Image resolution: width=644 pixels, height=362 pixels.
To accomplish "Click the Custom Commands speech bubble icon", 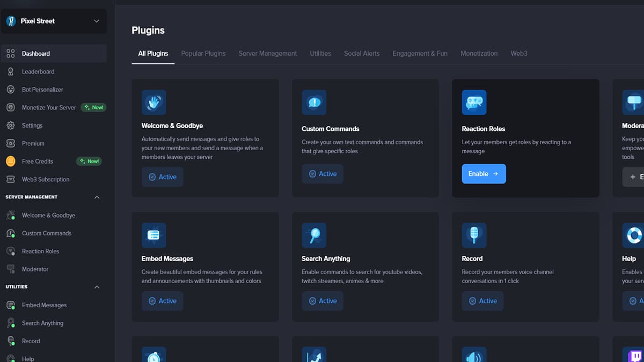I will click(314, 102).
